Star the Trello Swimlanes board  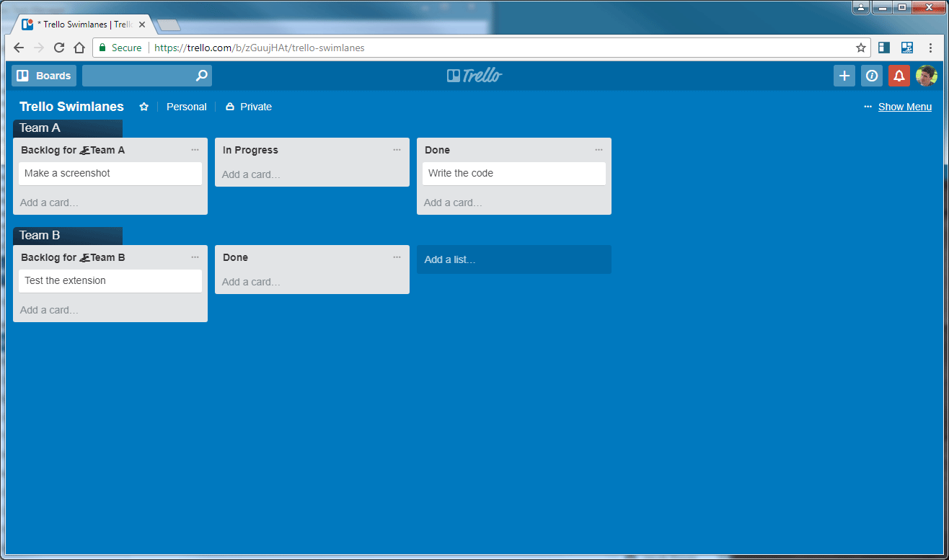tap(144, 107)
